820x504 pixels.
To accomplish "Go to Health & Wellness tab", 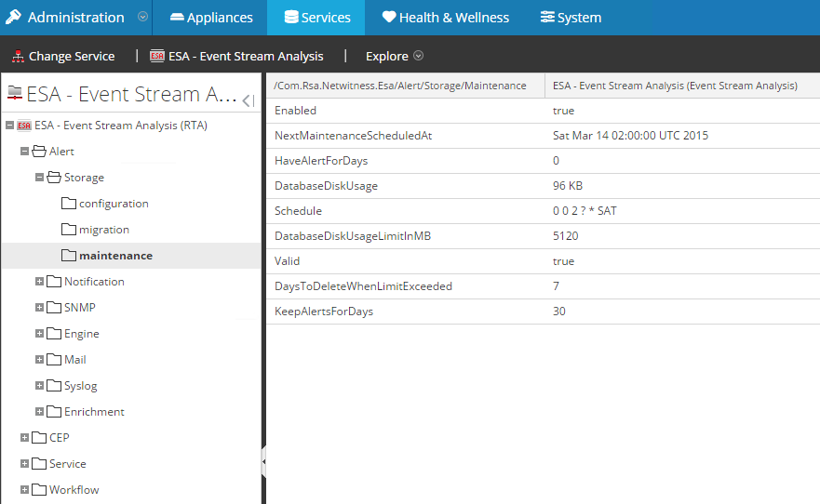I will [445, 18].
